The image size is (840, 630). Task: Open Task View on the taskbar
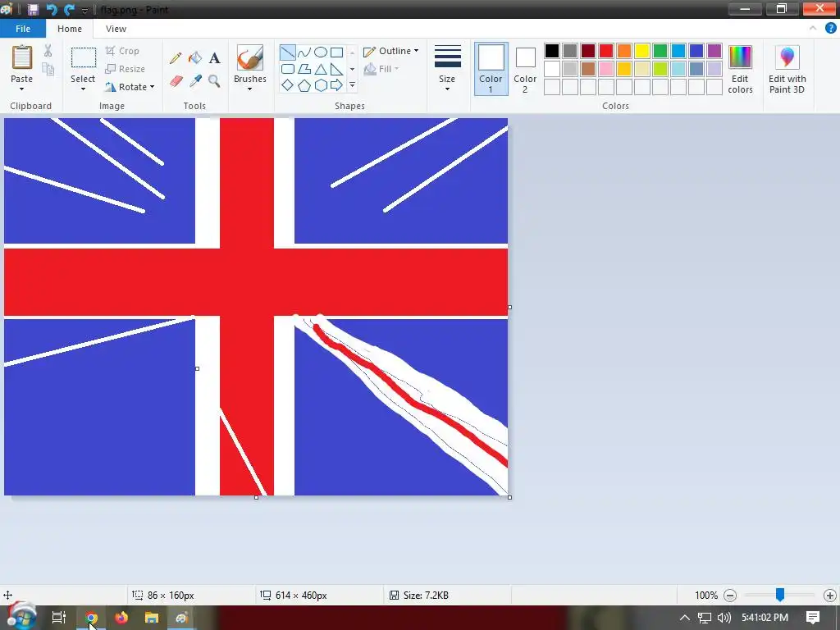pyautogui.click(x=58, y=617)
